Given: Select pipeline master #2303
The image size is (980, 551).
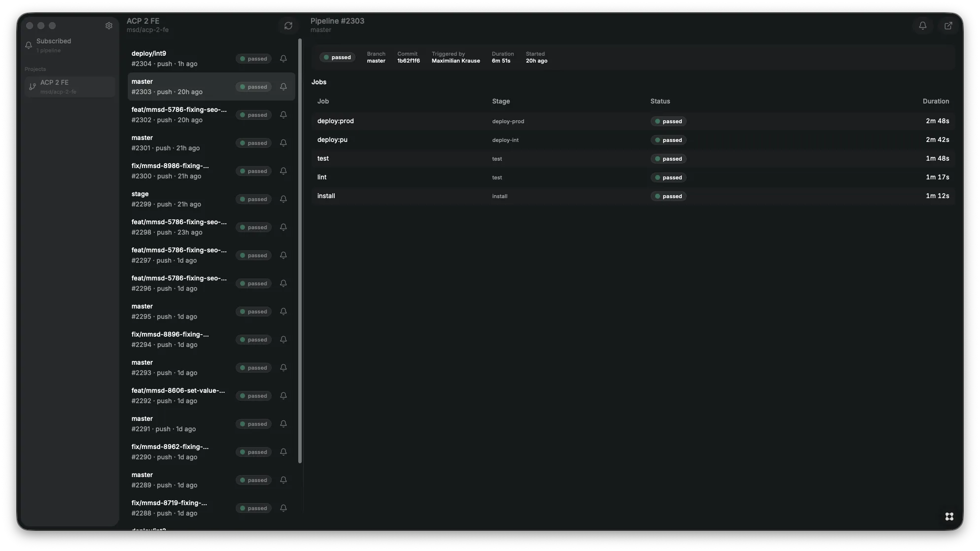Looking at the screenshot, I should coord(211,87).
